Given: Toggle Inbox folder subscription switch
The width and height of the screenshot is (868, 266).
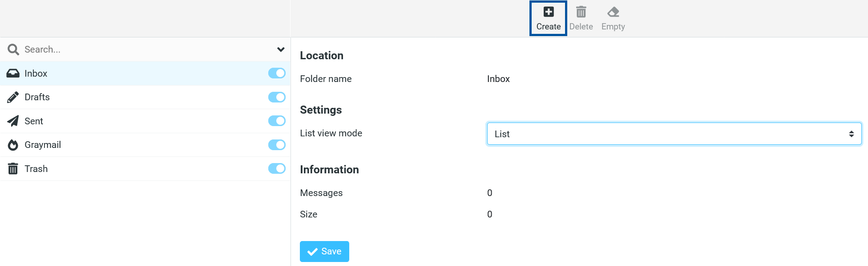Looking at the screenshot, I should [x=277, y=73].
